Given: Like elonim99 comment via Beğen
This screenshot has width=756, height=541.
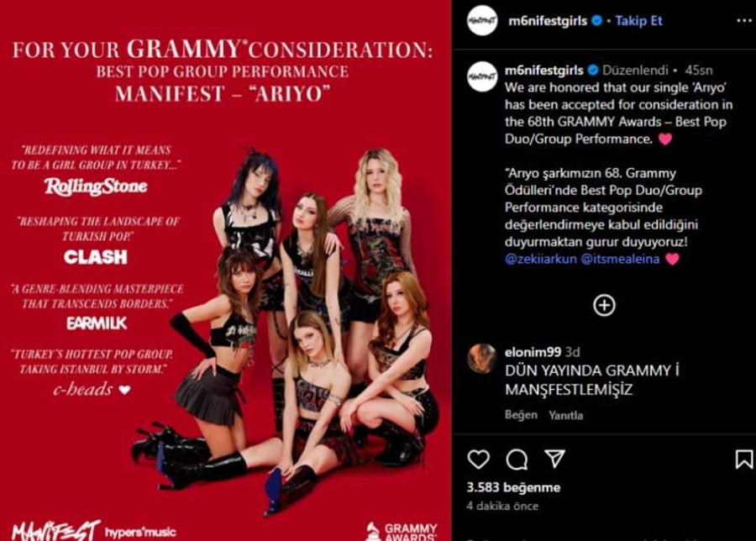Looking at the screenshot, I should point(521,415).
